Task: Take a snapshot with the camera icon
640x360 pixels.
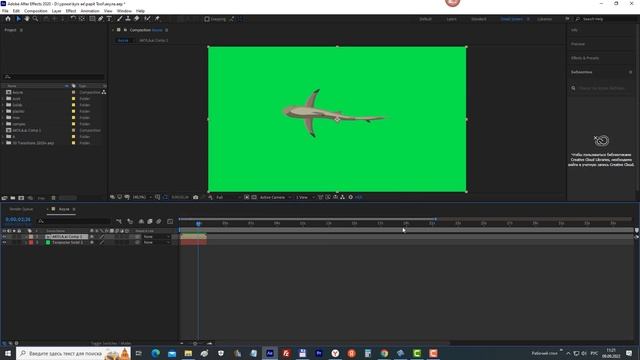Action: pyautogui.click(x=196, y=197)
